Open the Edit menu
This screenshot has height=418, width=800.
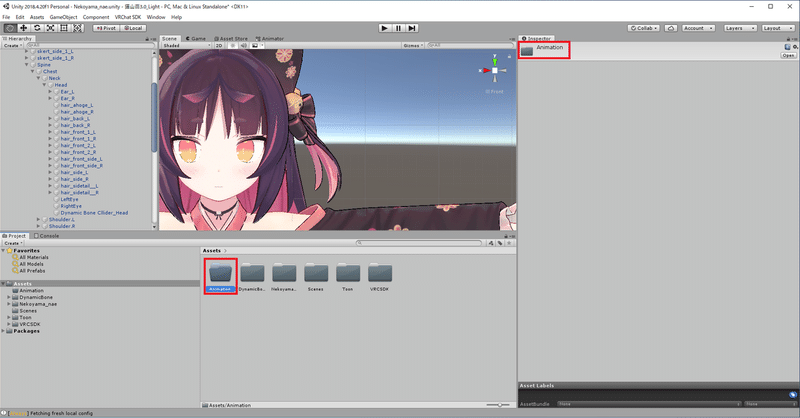click(20, 17)
